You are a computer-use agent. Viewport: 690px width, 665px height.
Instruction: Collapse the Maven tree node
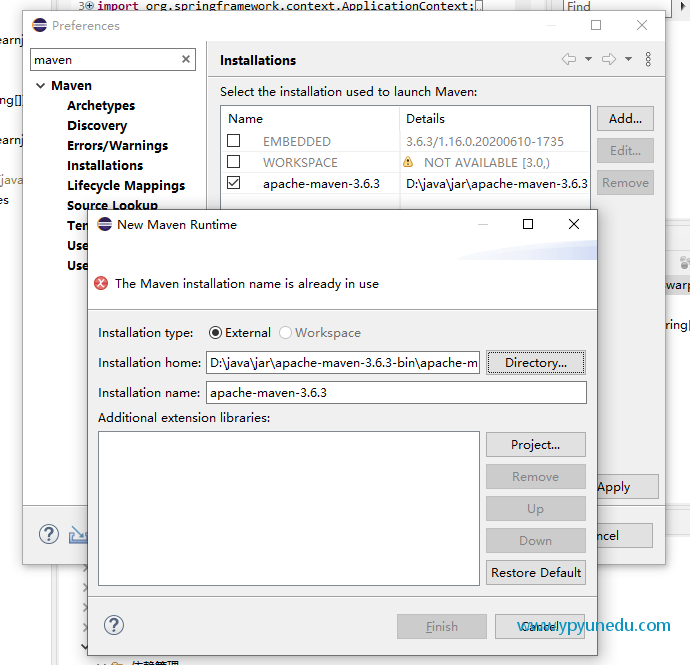(40, 85)
